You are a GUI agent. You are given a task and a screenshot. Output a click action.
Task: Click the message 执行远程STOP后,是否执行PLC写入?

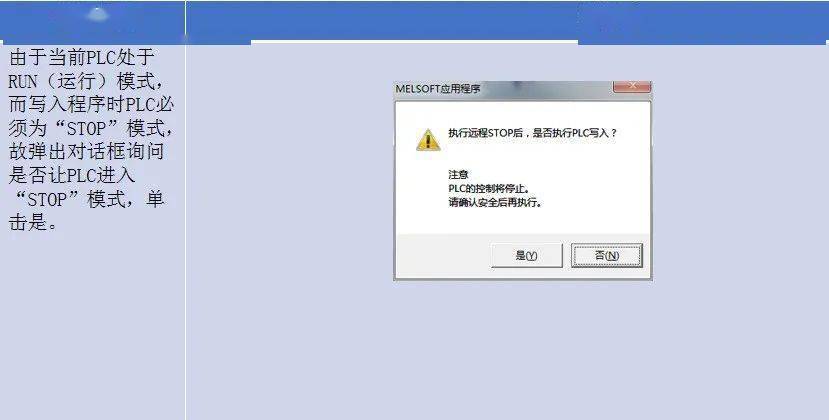[x=532, y=133]
